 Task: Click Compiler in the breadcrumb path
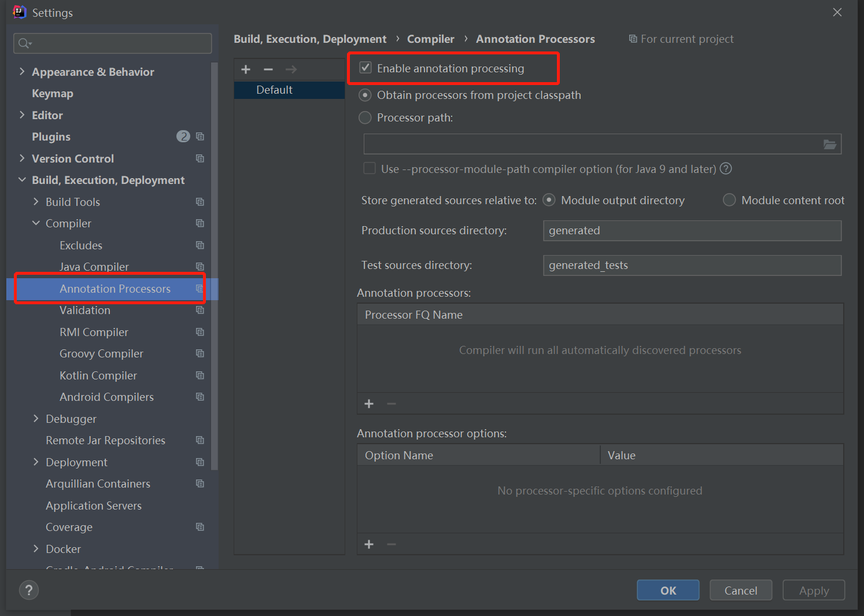(431, 39)
